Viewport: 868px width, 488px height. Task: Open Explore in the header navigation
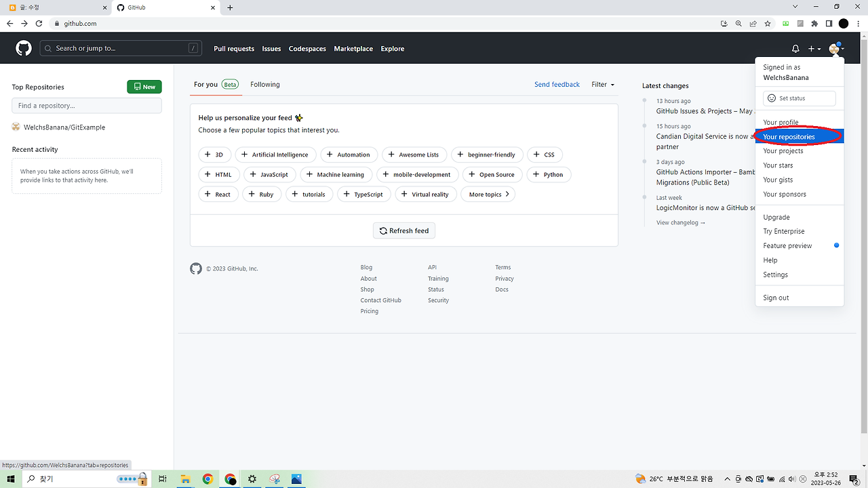(393, 49)
